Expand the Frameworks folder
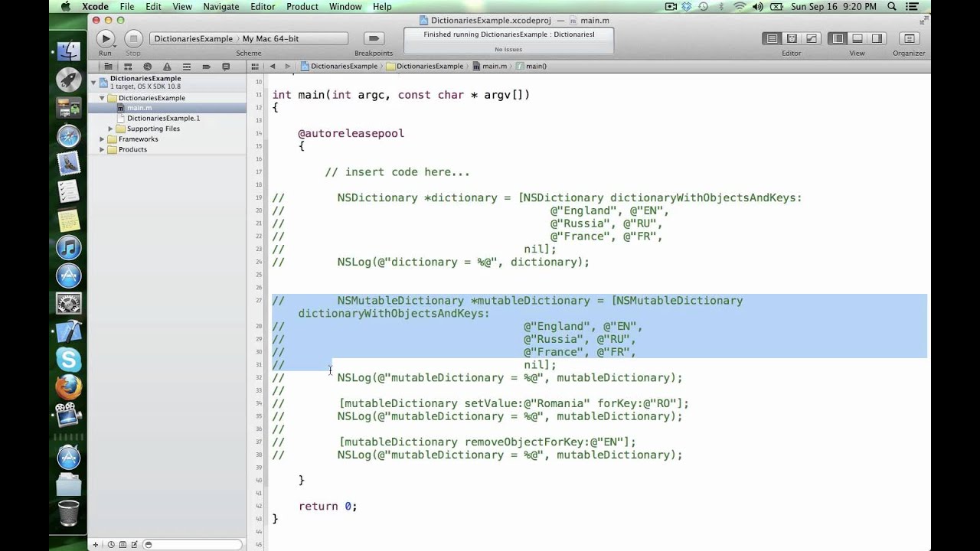 click(102, 139)
